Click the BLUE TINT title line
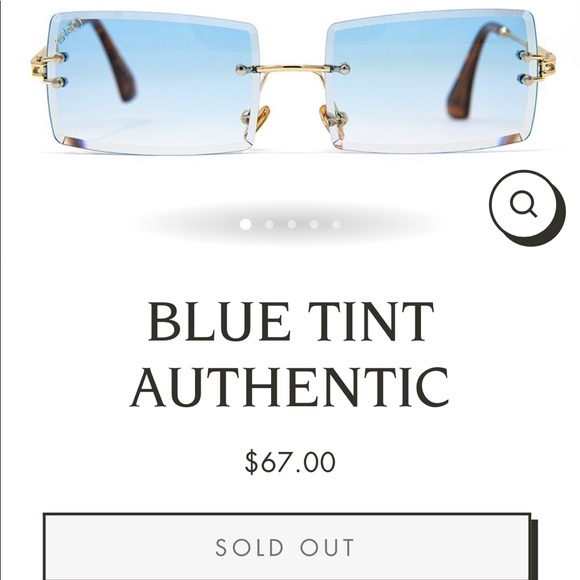The image size is (580, 580). click(291, 321)
